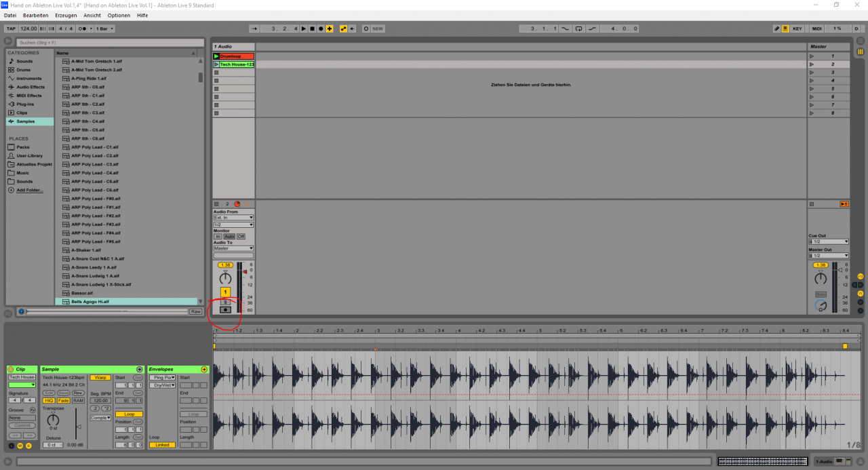Toggle track 1 activator button
This screenshot has width=868, height=470.
tap(225, 292)
